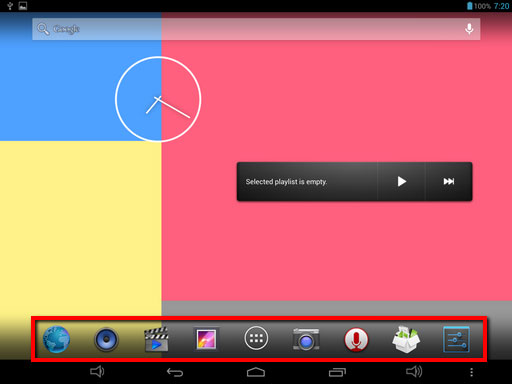Tap the battery 100% indicator
Viewport: 512px width, 384px height.
479,6
